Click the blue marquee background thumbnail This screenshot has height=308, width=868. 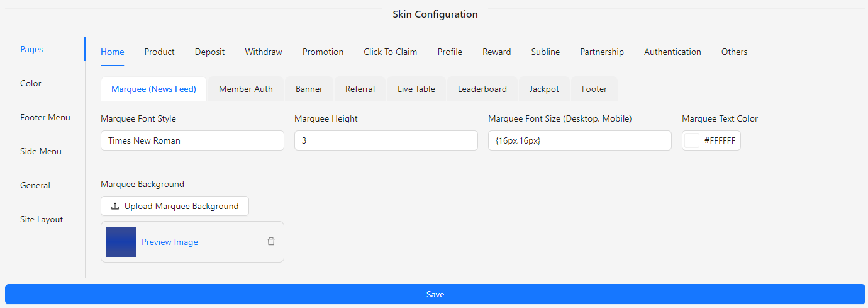pos(121,242)
